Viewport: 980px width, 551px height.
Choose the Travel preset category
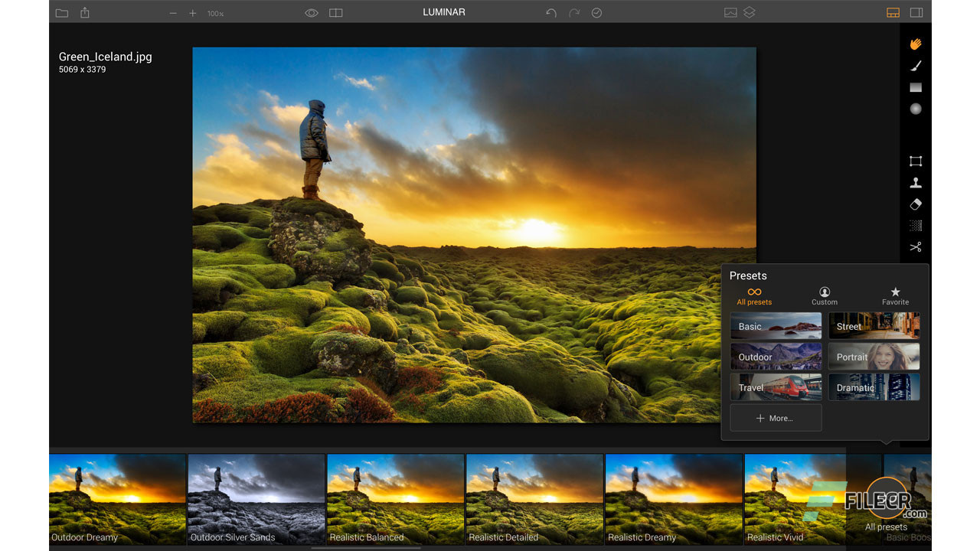point(776,387)
